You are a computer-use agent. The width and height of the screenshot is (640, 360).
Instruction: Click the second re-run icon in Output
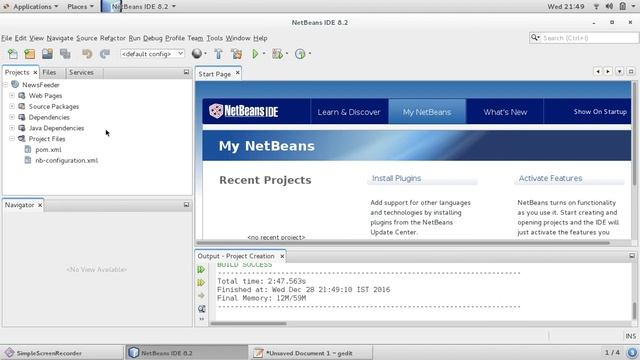(201, 282)
